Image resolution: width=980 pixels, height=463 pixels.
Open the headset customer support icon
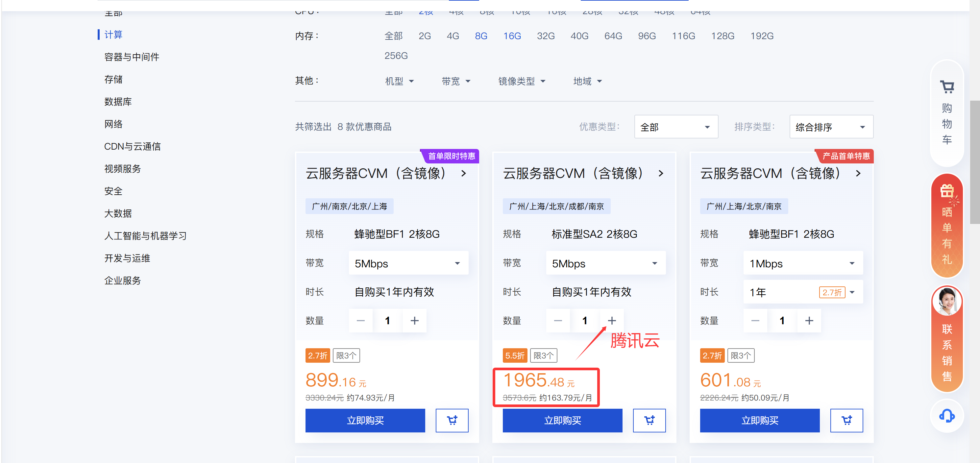[x=946, y=416]
